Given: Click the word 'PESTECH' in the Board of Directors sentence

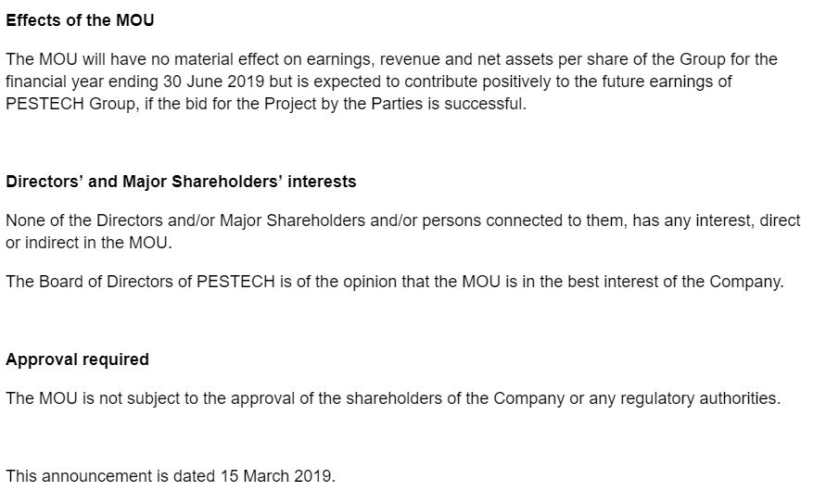Looking at the screenshot, I should (235, 282).
